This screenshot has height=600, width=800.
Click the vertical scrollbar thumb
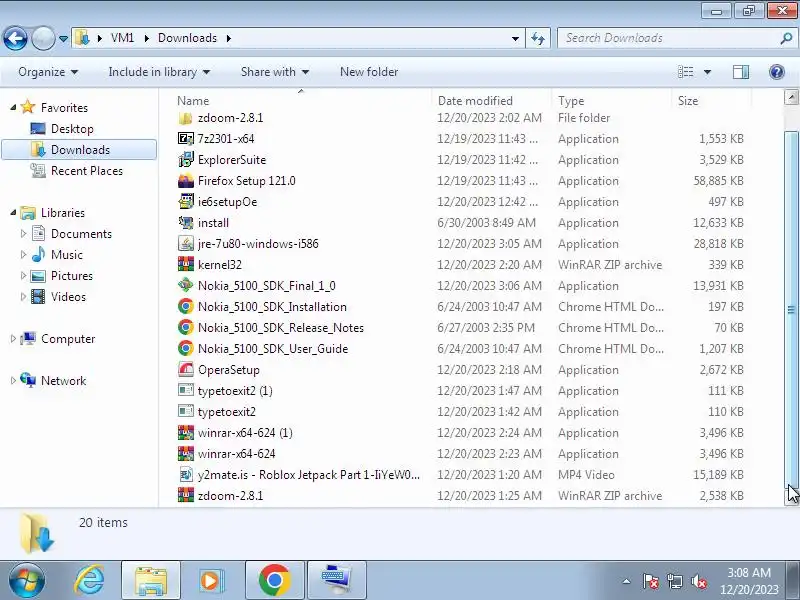[x=791, y=310]
